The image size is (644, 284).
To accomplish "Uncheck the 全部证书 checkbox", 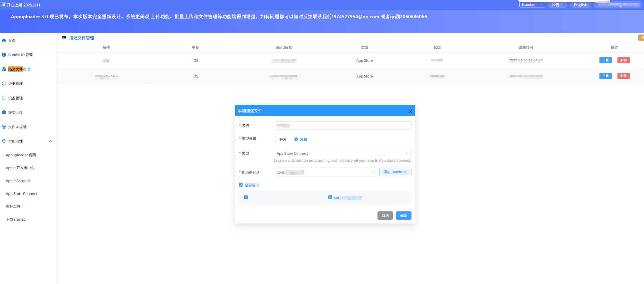I will pos(241,185).
